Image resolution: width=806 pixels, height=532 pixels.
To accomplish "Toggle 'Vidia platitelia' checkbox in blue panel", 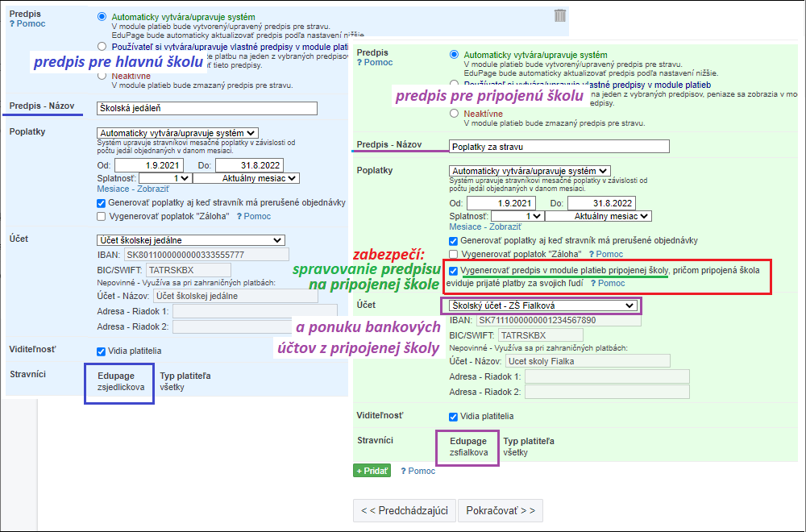I will [x=102, y=351].
